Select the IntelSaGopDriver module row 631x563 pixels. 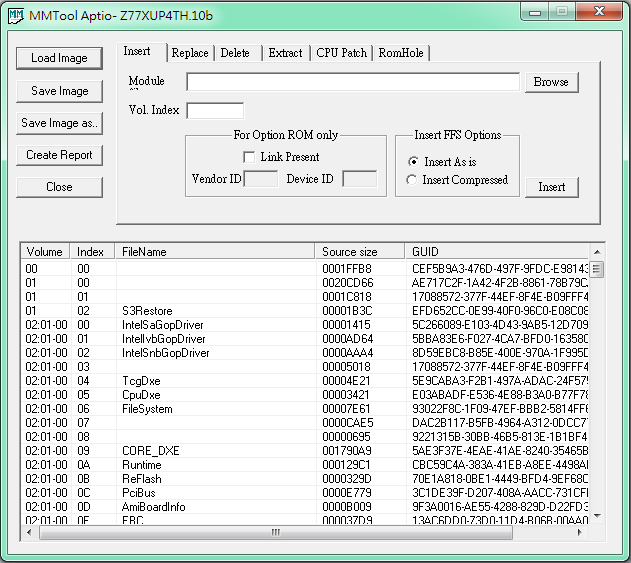click(304, 325)
